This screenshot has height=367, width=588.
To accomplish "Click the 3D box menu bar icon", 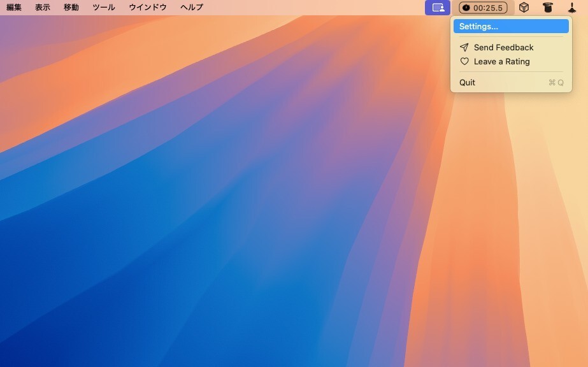I will tap(524, 8).
